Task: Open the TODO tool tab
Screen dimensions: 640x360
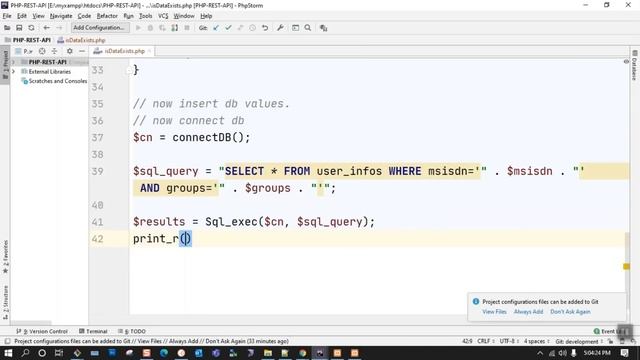Action: click(131, 331)
